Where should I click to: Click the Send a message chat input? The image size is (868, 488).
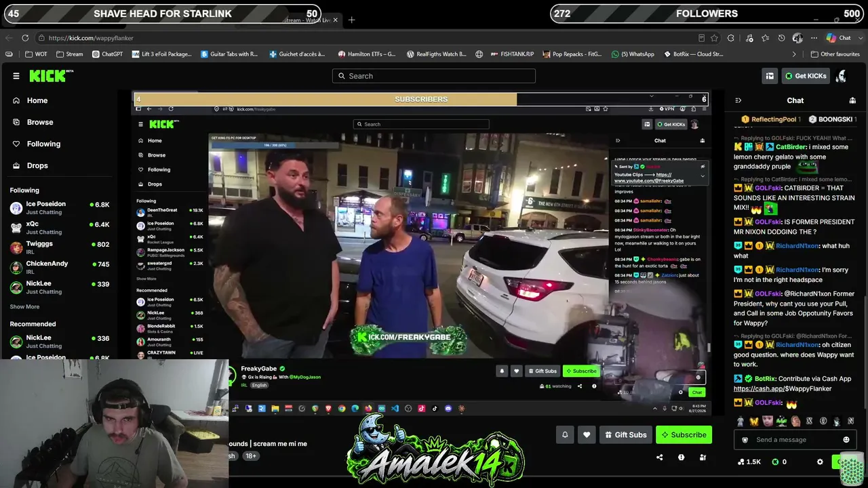click(795, 440)
